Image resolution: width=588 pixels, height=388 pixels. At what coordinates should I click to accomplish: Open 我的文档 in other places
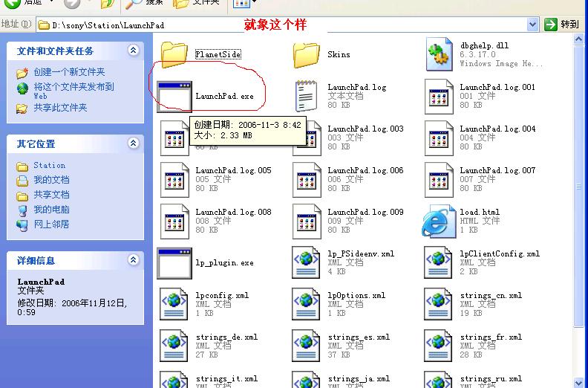pyautogui.click(x=51, y=180)
